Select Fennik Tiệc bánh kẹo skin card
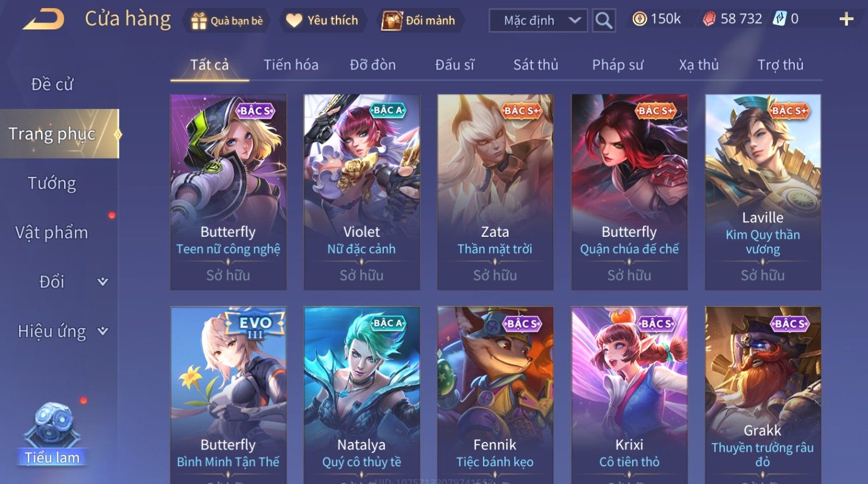This screenshot has height=484, width=868. point(495,395)
